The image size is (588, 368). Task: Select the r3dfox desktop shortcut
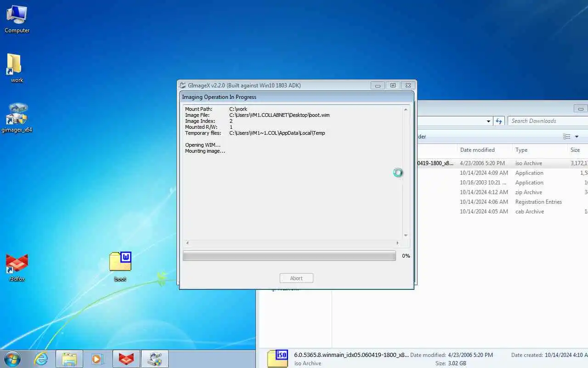(17, 267)
